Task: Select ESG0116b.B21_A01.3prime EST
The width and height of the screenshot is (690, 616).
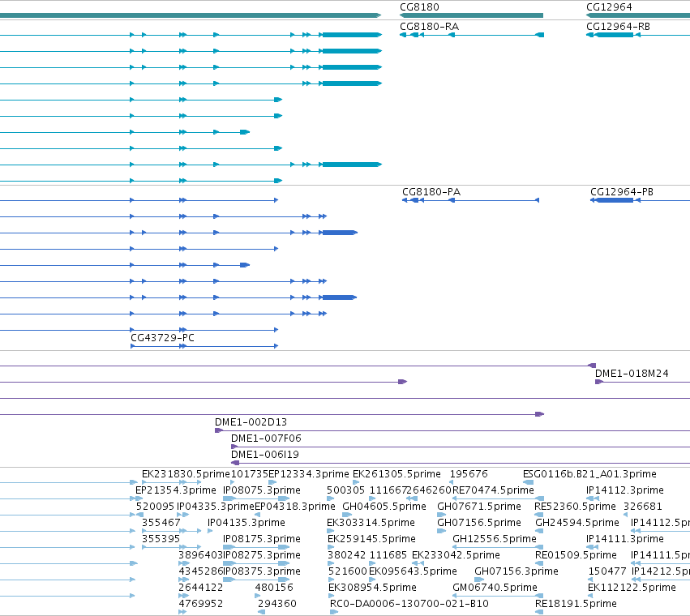Action: (x=589, y=474)
